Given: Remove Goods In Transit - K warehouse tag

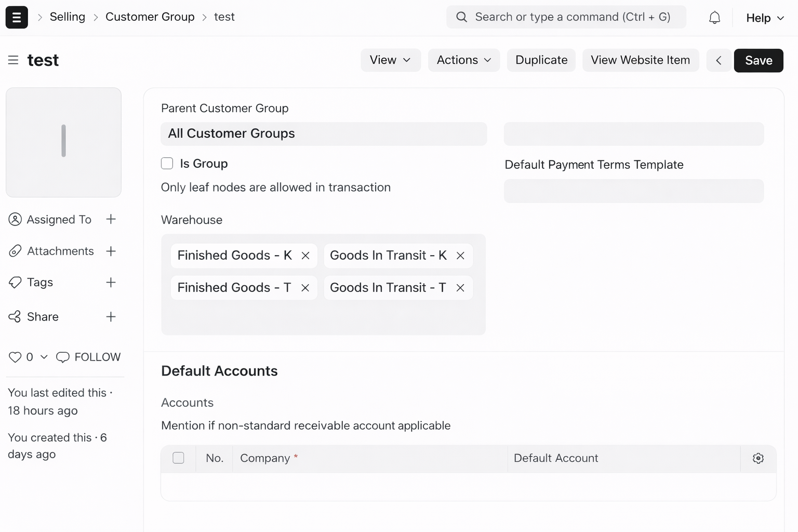Looking at the screenshot, I should 460,256.
